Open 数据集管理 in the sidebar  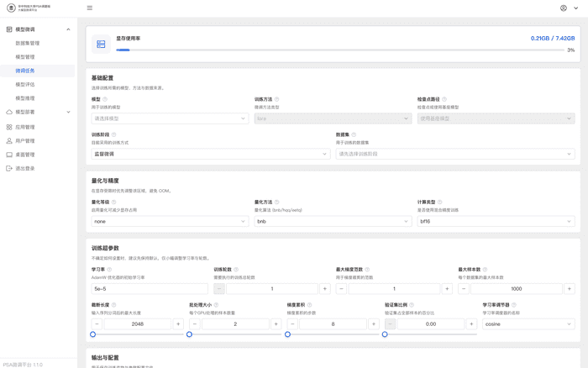(x=28, y=44)
